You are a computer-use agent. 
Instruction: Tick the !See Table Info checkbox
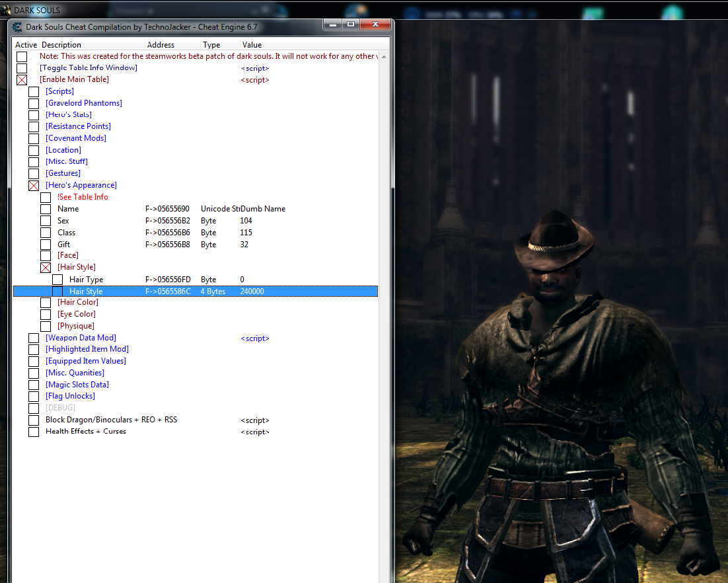(46, 198)
